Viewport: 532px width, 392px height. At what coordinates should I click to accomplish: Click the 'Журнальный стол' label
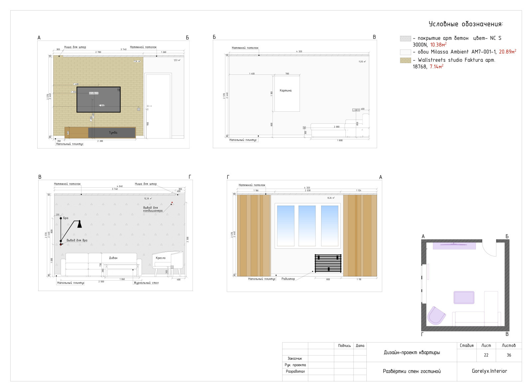[x=146, y=283]
